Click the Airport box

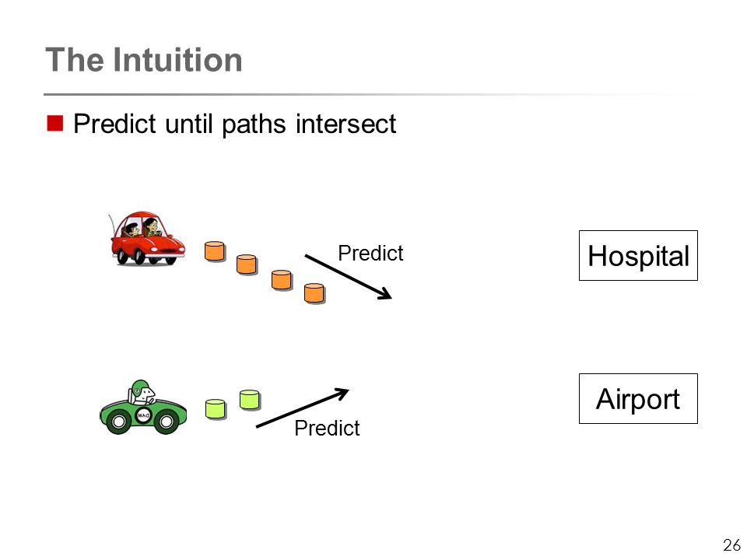point(638,398)
